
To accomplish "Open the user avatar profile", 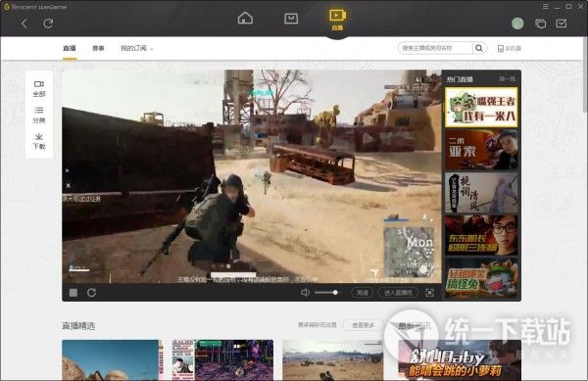I will 517,24.
